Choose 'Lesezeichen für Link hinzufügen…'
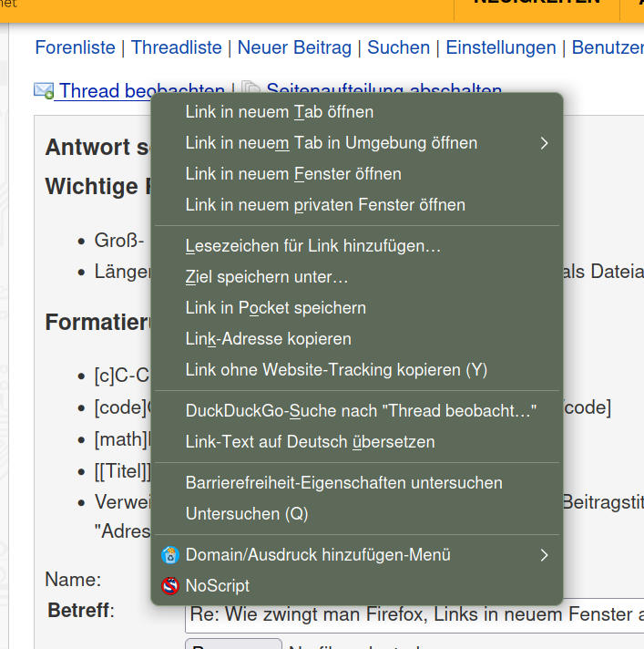644x649 pixels. [x=312, y=246]
